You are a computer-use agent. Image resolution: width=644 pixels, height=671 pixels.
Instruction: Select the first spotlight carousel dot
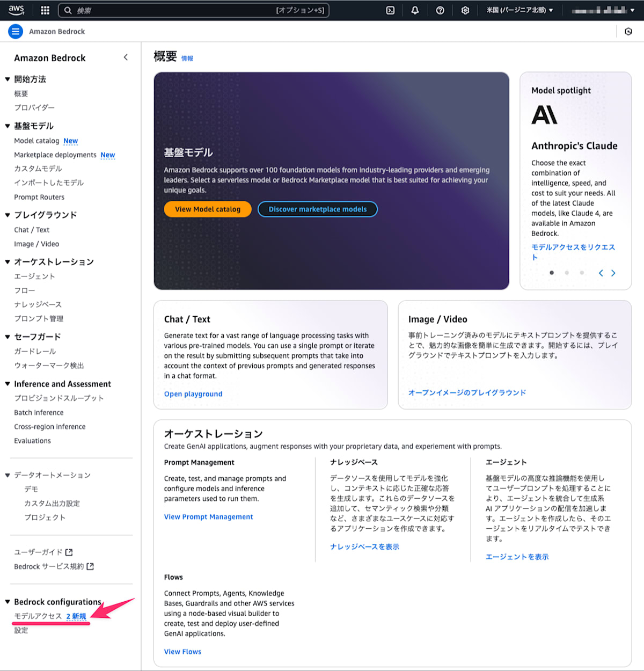(x=552, y=273)
